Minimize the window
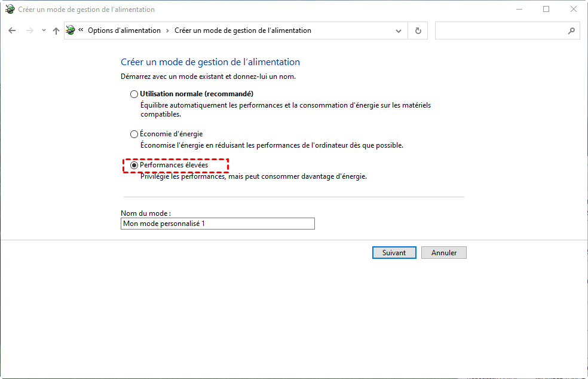This screenshot has width=588, height=379. 519,9
